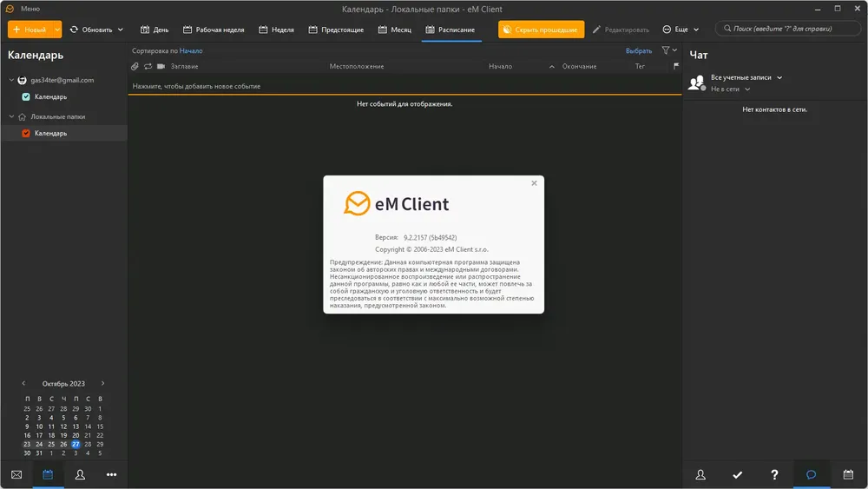
Task: Switch to Неделя view
Action: 276,30
